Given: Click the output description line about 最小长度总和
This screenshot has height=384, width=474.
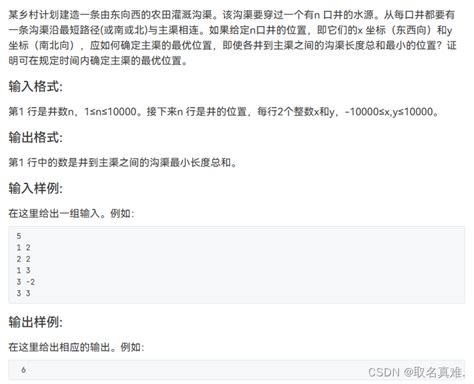Looking at the screenshot, I should pyautogui.click(x=123, y=163).
